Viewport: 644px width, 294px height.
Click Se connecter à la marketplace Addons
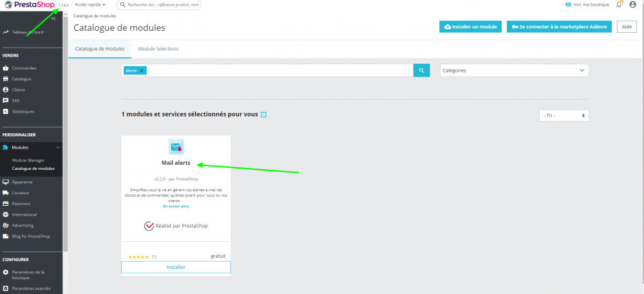560,26
